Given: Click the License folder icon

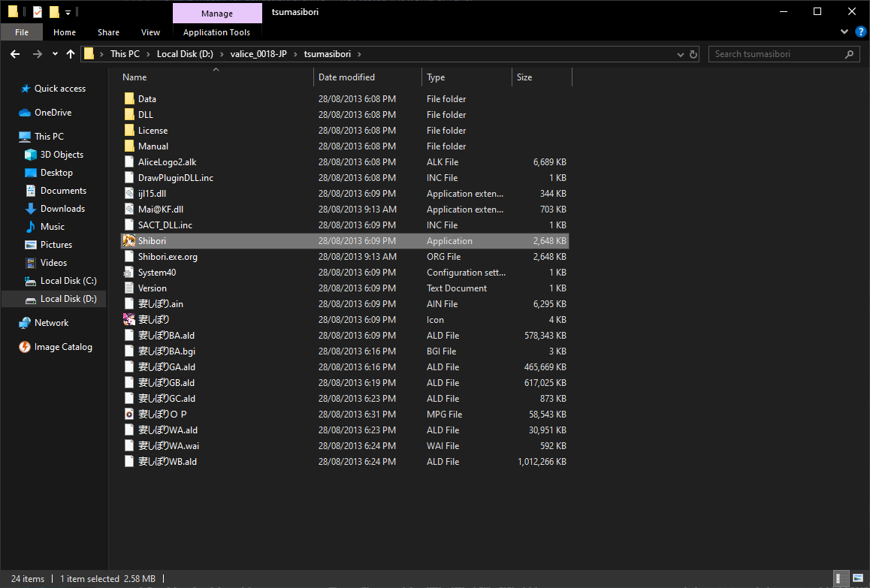Looking at the screenshot, I should (129, 131).
